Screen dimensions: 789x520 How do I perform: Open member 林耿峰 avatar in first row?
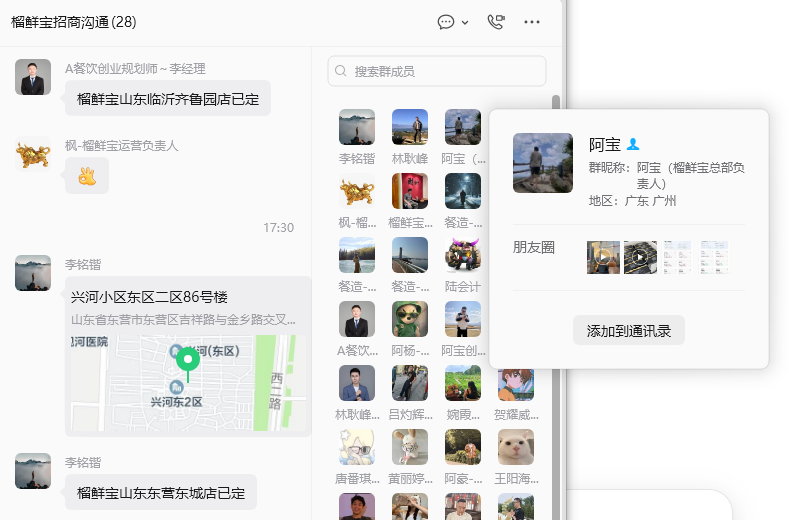point(410,127)
